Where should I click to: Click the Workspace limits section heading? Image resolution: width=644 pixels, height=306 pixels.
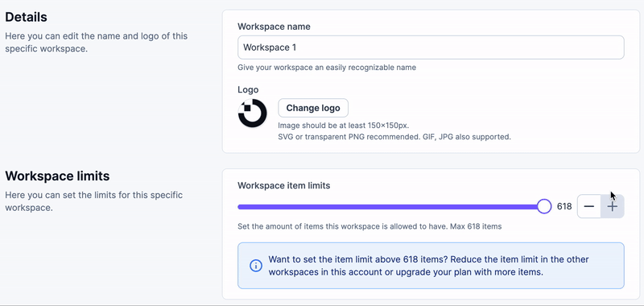[x=57, y=176]
